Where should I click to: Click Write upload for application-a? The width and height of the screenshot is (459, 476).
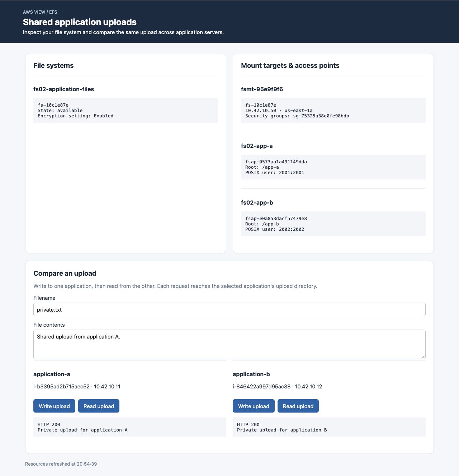54,406
